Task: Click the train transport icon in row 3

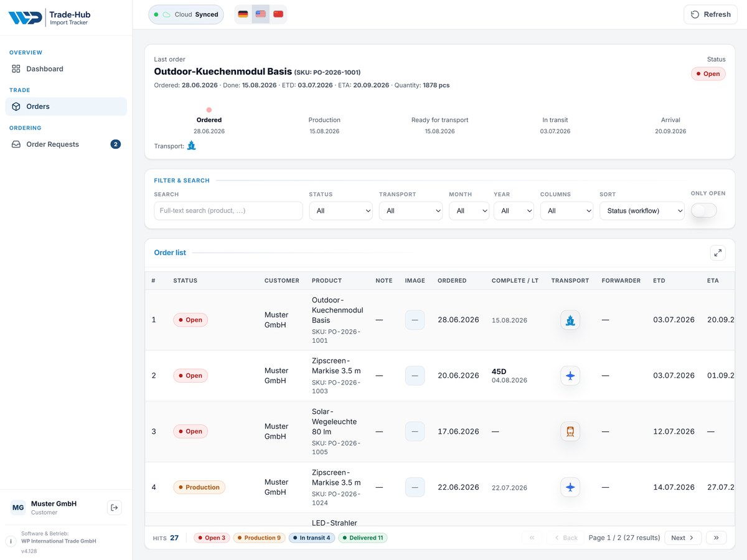Action: coord(570,431)
